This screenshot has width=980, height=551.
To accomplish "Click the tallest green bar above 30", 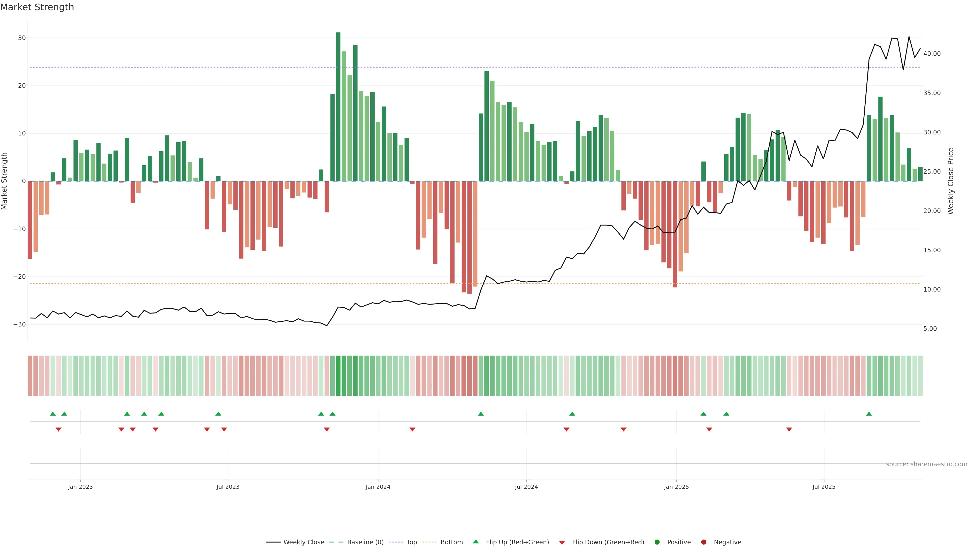I will click(338, 106).
